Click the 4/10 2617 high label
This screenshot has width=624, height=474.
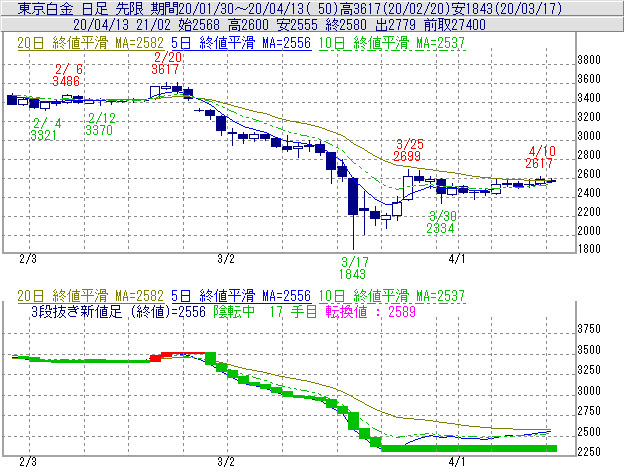pyautogui.click(x=540, y=157)
